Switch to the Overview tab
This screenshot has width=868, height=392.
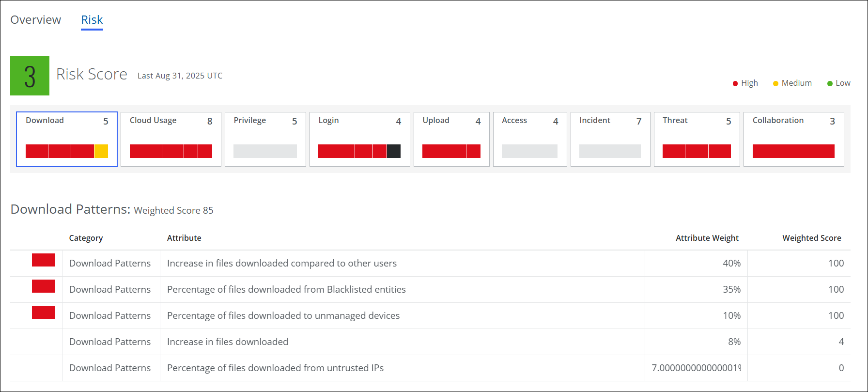(36, 20)
